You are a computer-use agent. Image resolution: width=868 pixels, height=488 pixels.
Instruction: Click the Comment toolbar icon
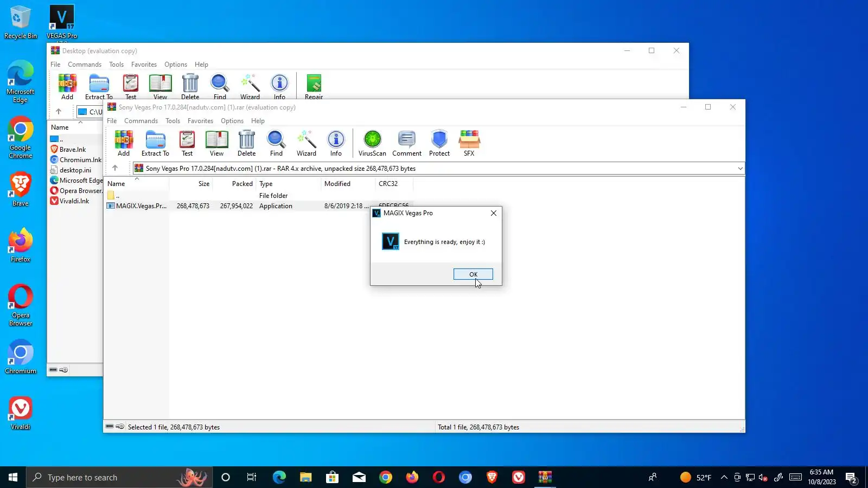click(407, 144)
